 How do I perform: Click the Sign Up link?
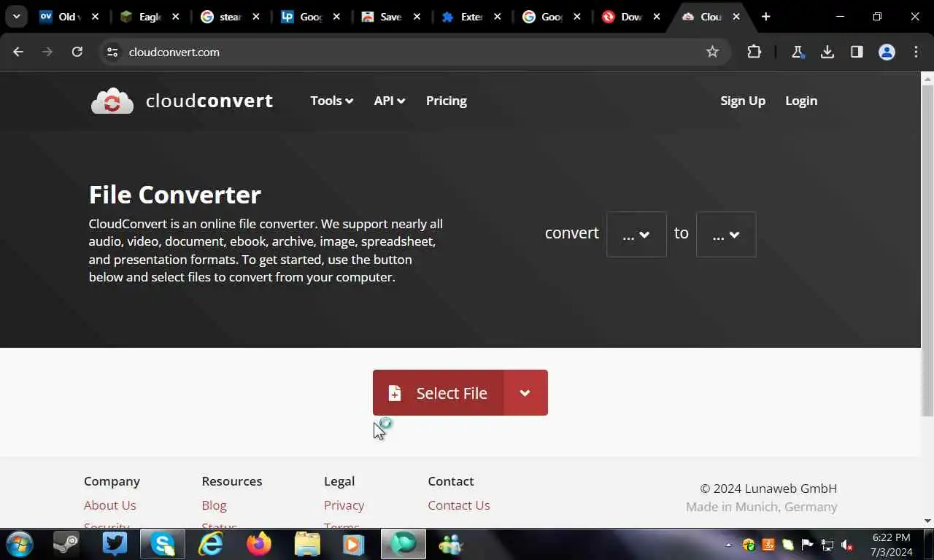click(743, 101)
